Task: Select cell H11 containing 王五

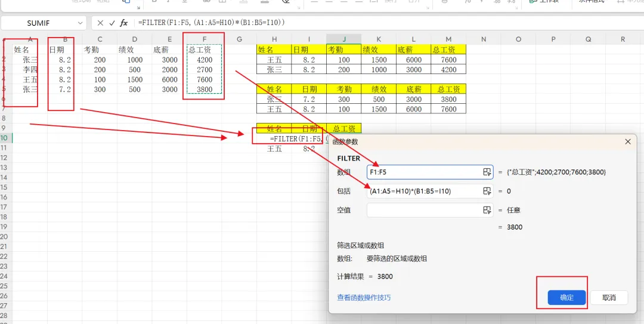Action: tap(274, 149)
